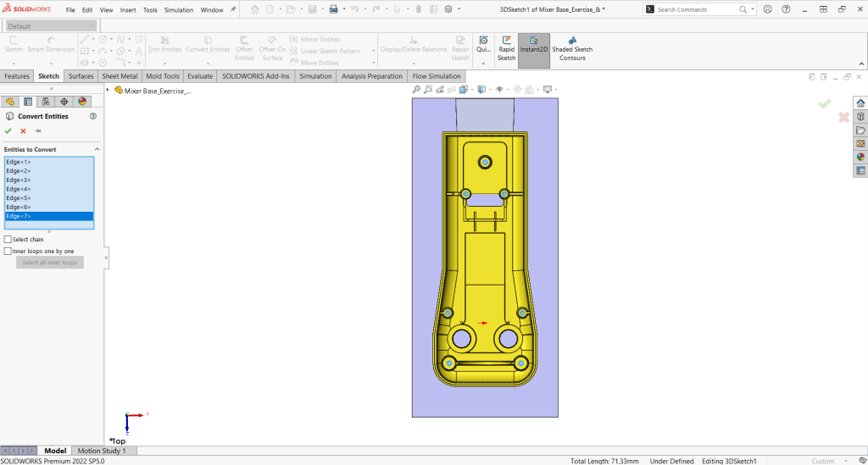Image resolution: width=868 pixels, height=465 pixels.
Task: Select Edge<3> in the entities list
Action: coord(19,180)
